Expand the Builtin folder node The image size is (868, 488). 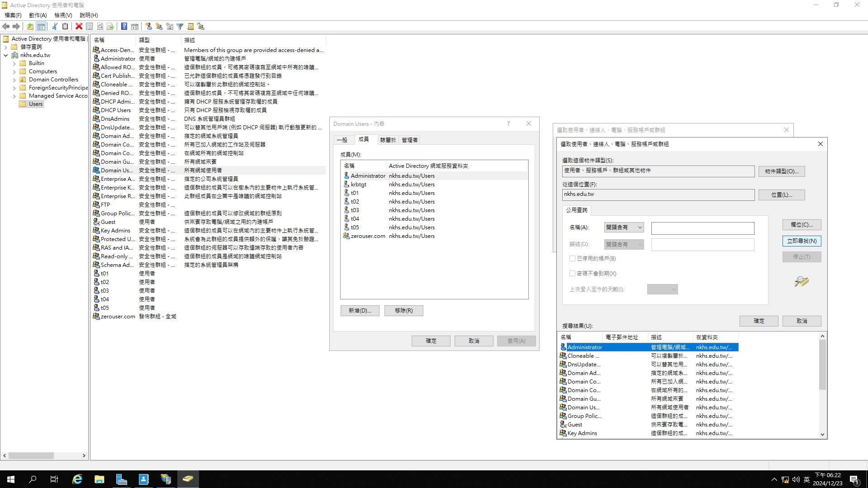coord(14,63)
